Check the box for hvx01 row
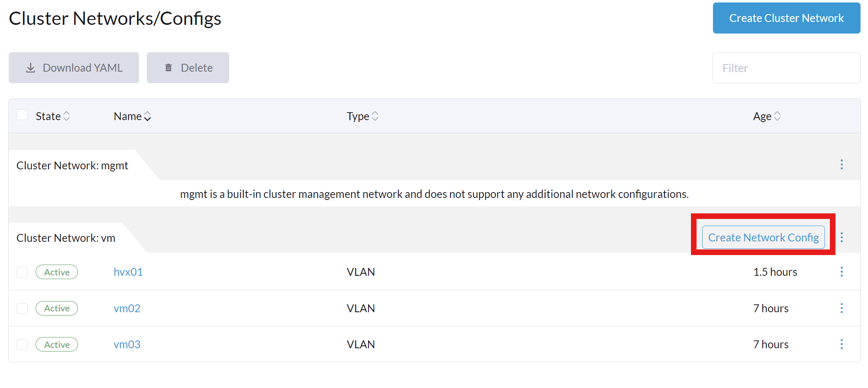This screenshot has height=388, width=868. coord(22,272)
